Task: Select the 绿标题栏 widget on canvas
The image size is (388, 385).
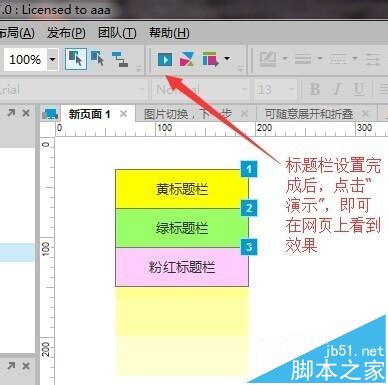Action: coord(182,228)
